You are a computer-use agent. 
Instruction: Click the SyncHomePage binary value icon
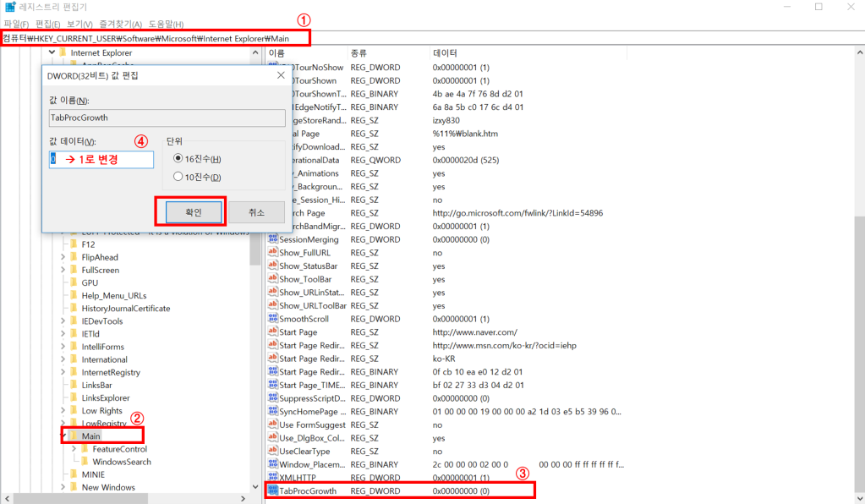tap(272, 411)
